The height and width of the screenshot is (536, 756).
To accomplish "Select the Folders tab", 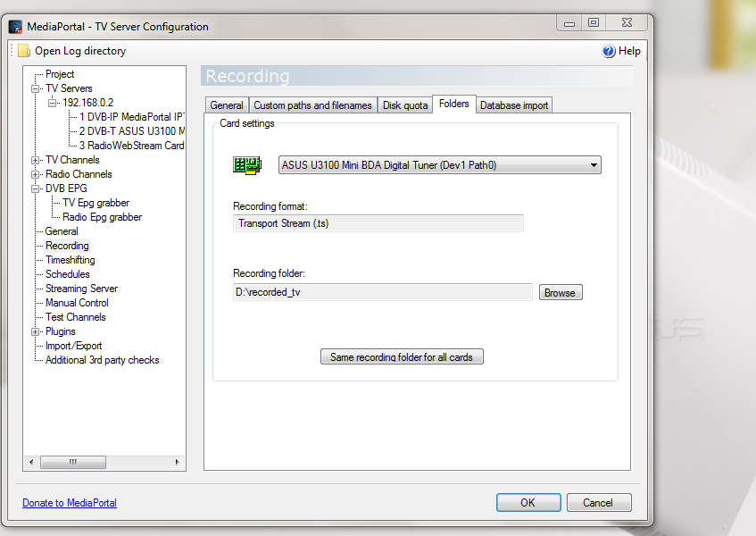I will (x=454, y=104).
